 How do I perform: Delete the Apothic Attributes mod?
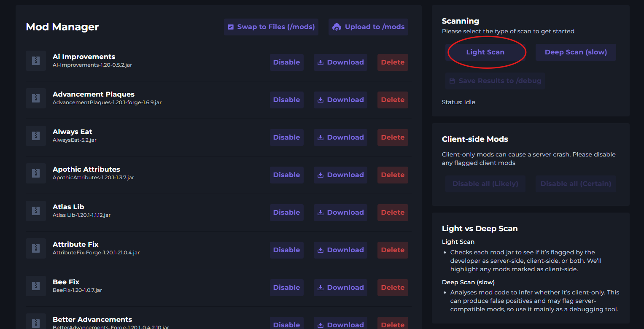click(393, 175)
